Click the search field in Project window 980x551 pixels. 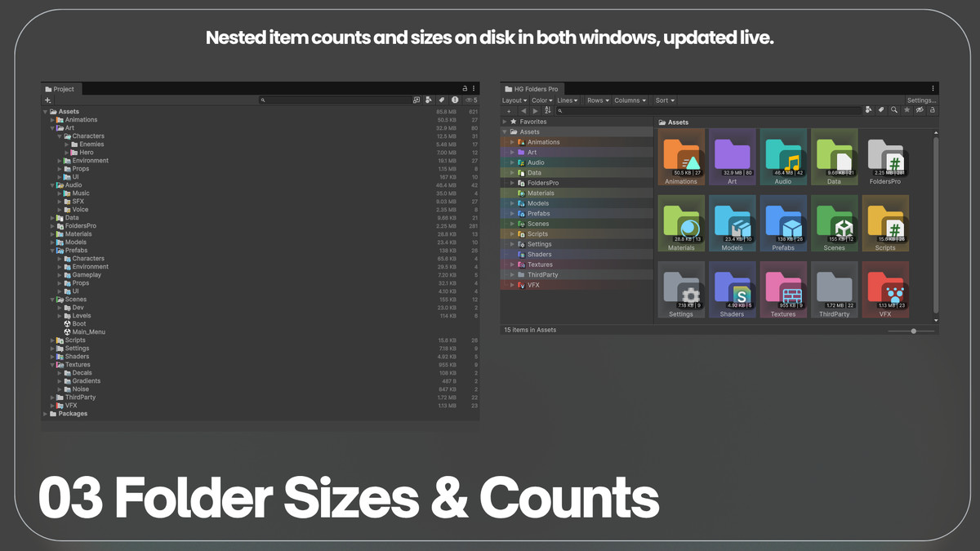click(x=334, y=100)
